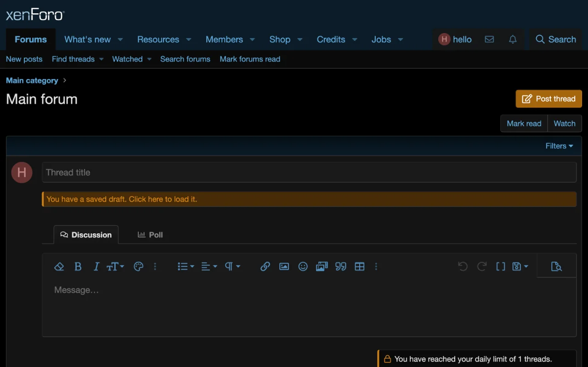The image size is (588, 367).
Task: Toggle italic text formatting
Action: tap(96, 266)
